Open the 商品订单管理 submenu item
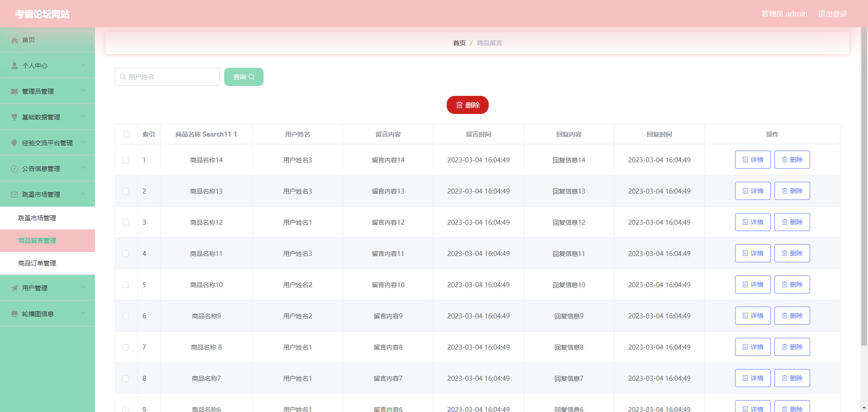868x412 pixels. [x=47, y=263]
